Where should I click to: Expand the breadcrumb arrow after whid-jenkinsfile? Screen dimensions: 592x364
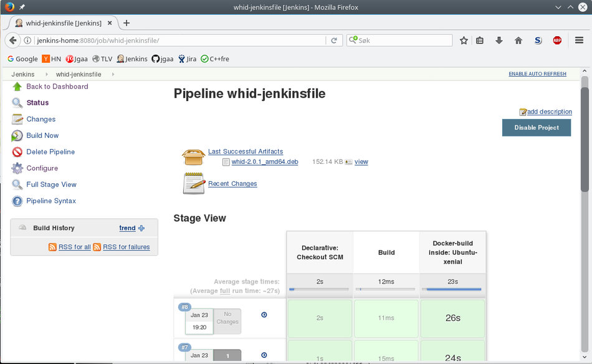point(112,74)
